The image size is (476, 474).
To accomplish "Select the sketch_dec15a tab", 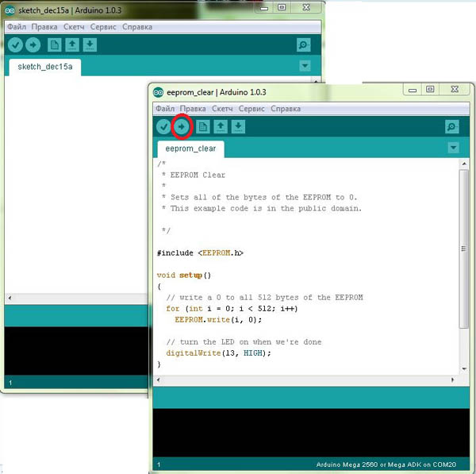I will [45, 67].
